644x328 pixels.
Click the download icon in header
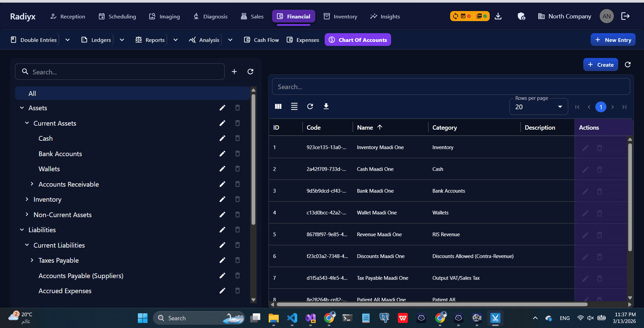498,16
